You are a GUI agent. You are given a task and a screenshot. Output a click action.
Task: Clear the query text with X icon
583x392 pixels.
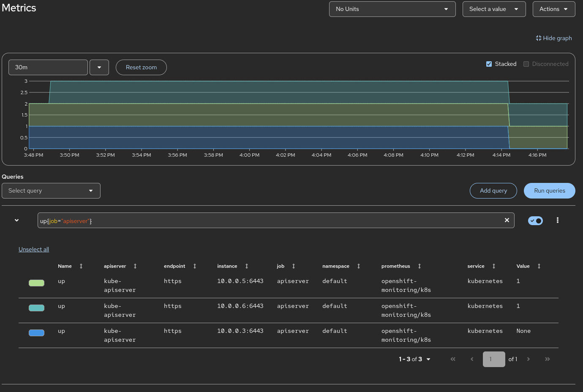[x=507, y=220]
